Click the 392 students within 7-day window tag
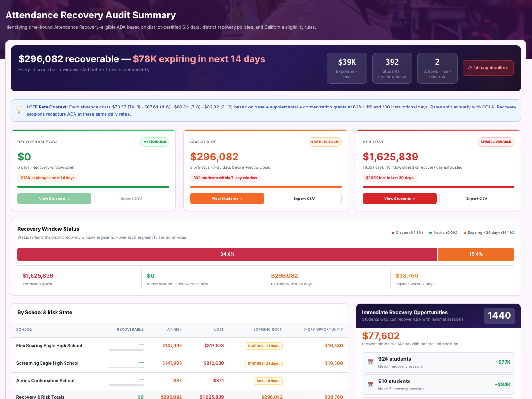Image resolution: width=532 pixels, height=399 pixels. pos(225,178)
